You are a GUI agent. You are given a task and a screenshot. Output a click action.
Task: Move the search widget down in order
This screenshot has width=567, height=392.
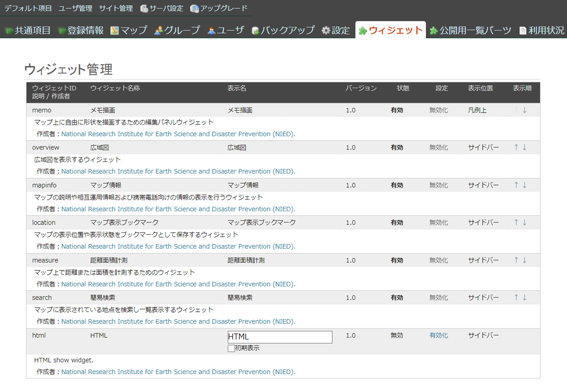pos(525,298)
